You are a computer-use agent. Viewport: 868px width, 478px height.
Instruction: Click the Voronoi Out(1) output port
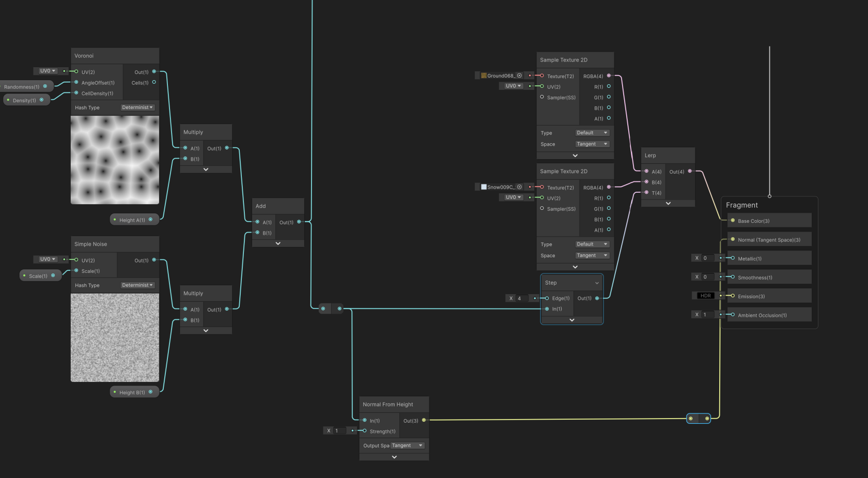pos(154,71)
